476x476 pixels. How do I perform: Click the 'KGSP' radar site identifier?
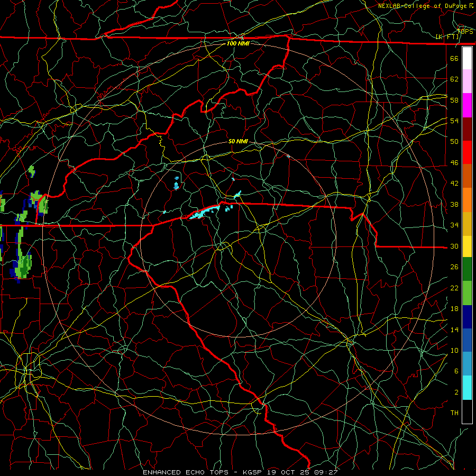(x=253, y=472)
